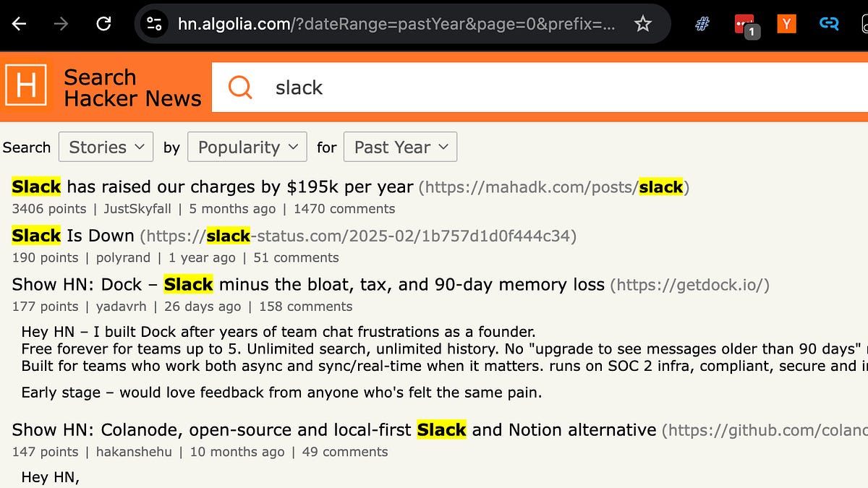Open the Stories type dropdown
The image size is (868, 488).
[x=106, y=147]
